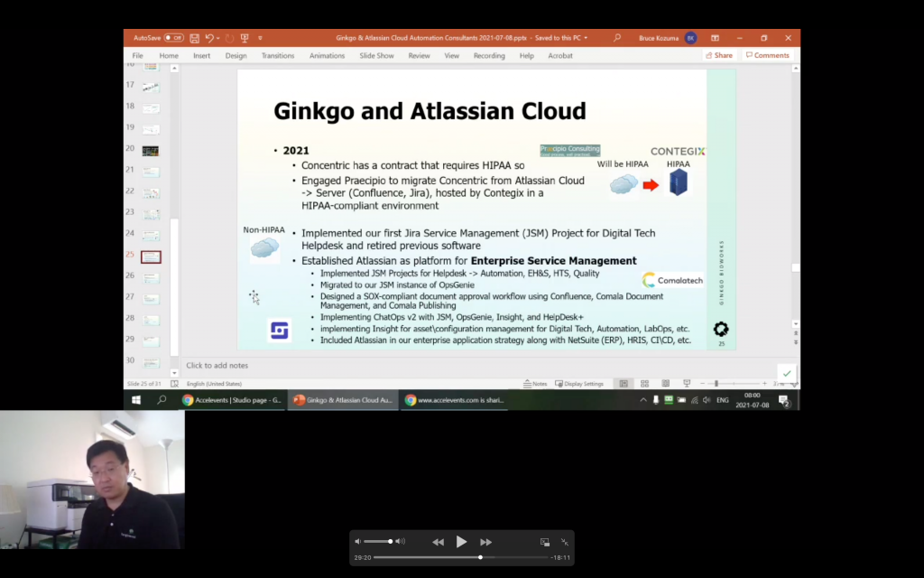The image size is (924, 578).
Task: Exit full screen in video player
Action: 565,542
